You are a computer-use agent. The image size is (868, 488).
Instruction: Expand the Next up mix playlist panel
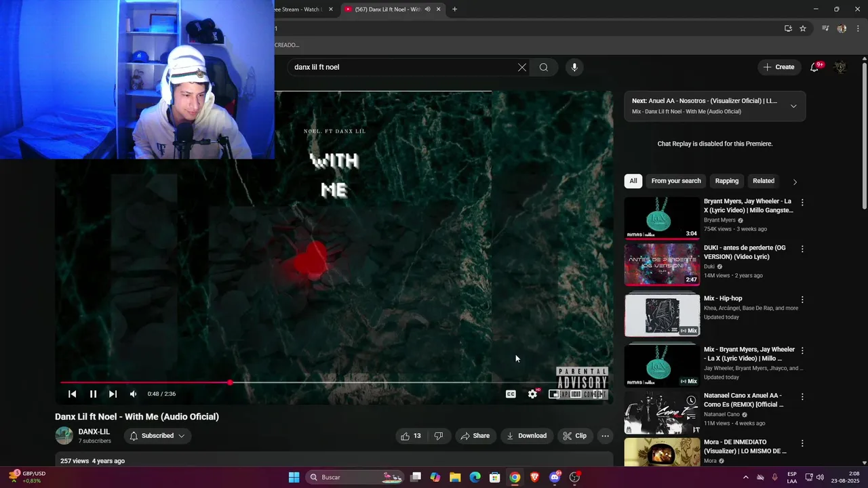click(793, 106)
